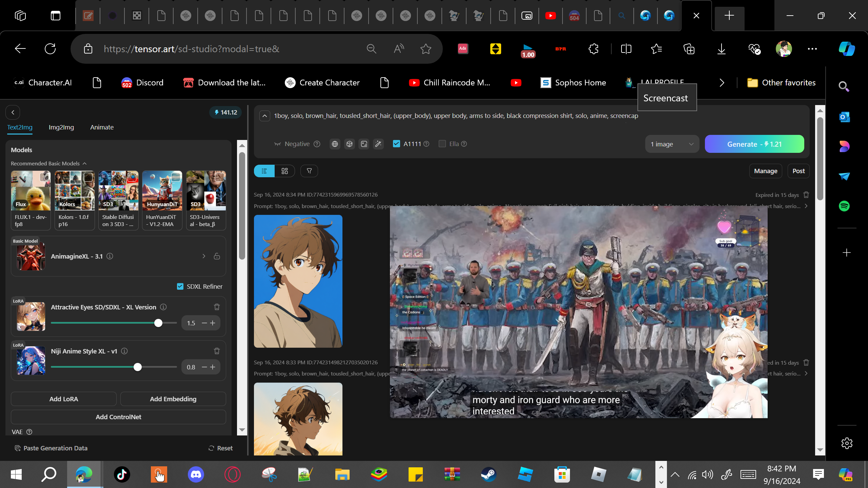
Task: Open Other favorites folder
Action: click(782, 83)
